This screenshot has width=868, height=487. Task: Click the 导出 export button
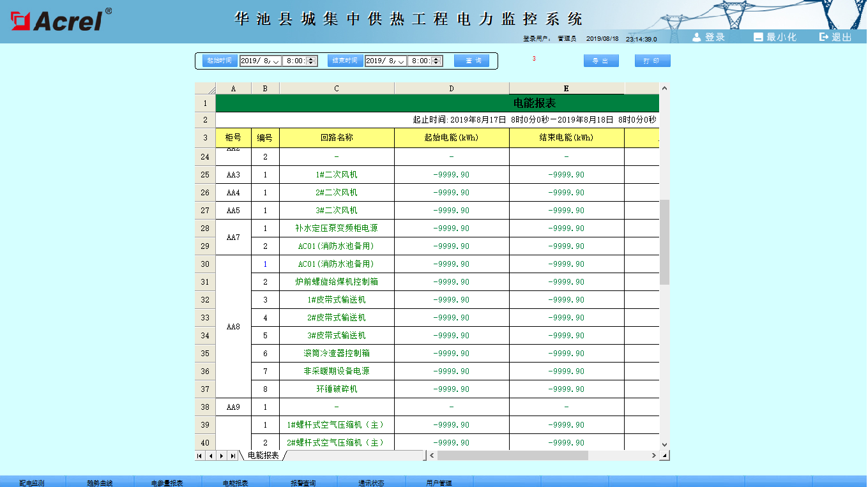(x=601, y=61)
